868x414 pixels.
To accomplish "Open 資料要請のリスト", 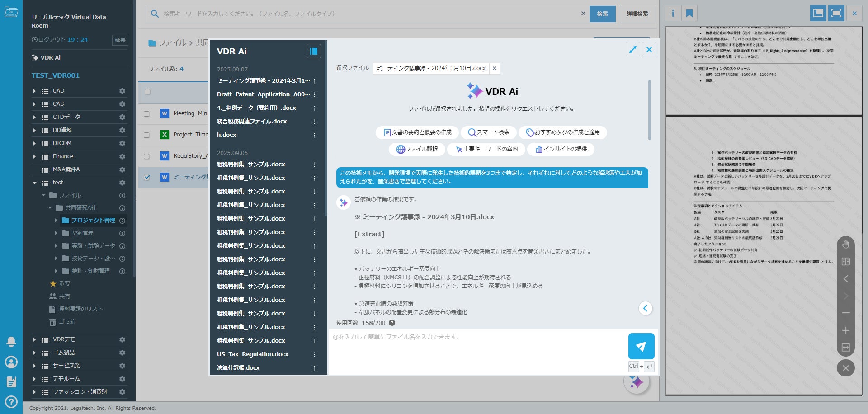I will pyautogui.click(x=76, y=309).
